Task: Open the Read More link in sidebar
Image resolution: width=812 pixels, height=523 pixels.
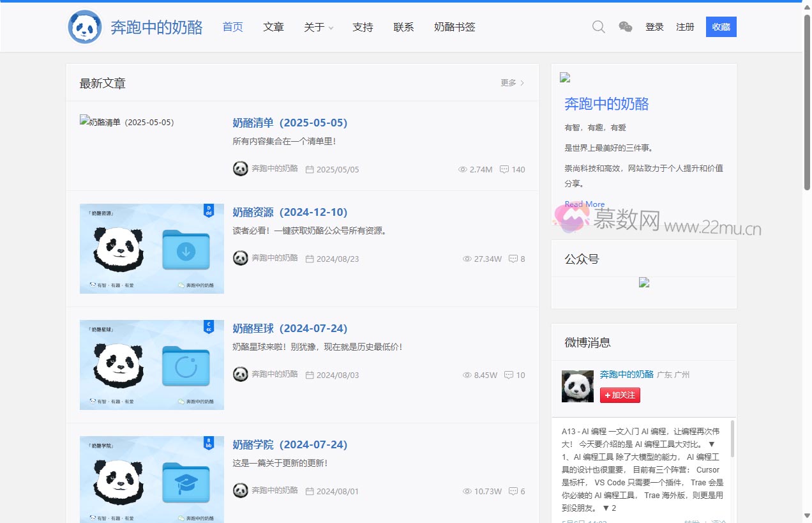Action: tap(584, 204)
